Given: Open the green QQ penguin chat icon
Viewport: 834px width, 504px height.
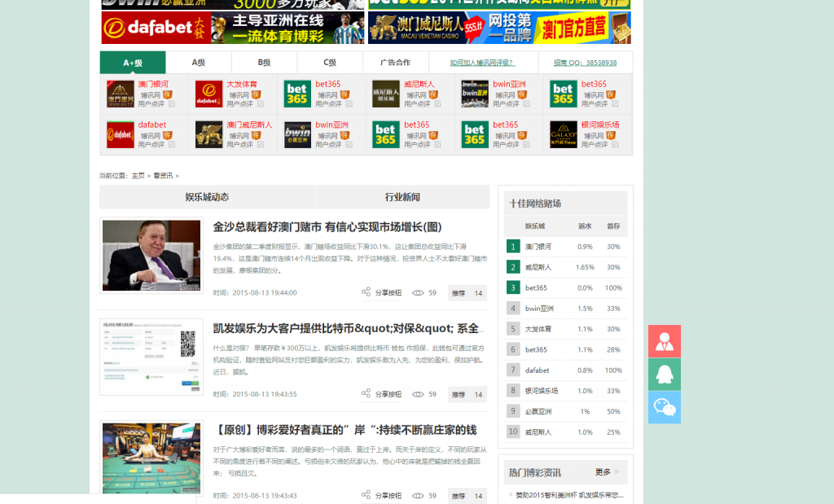Looking at the screenshot, I should [x=665, y=375].
